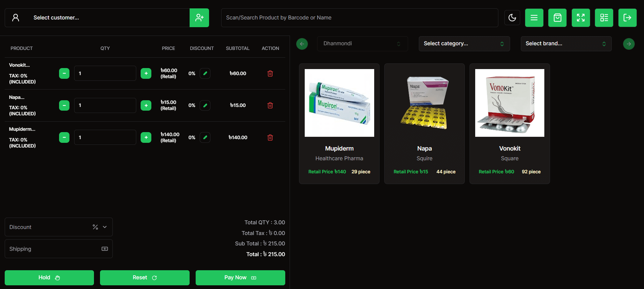Screen dimensions: 644x289
Task: Click the Vonokit product name on card
Action: 510,149
